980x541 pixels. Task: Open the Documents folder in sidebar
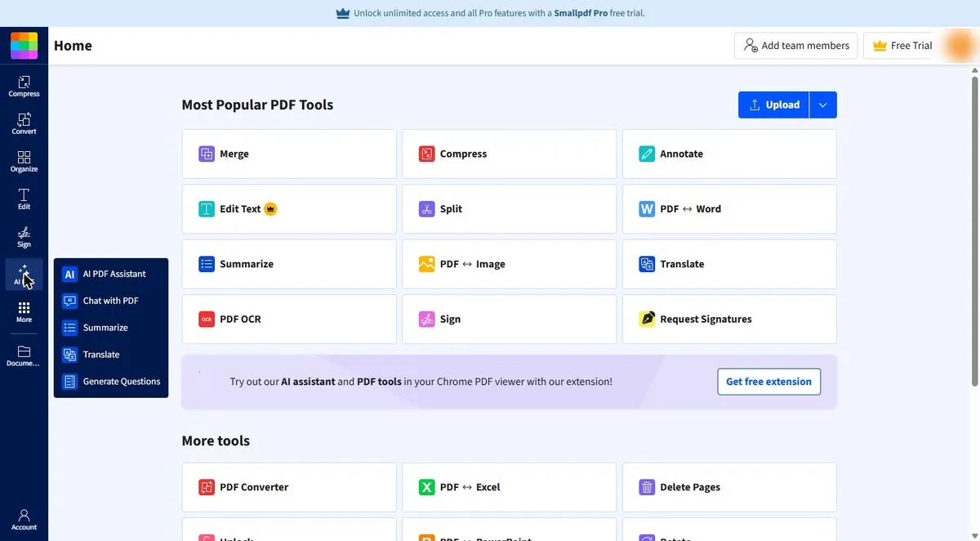[24, 355]
